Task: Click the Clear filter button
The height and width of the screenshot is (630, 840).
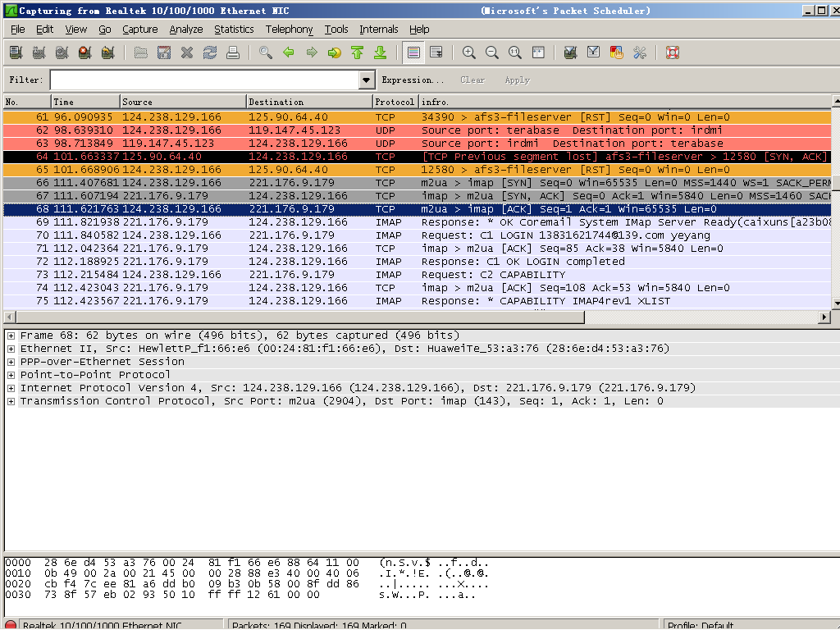Action: [472, 80]
